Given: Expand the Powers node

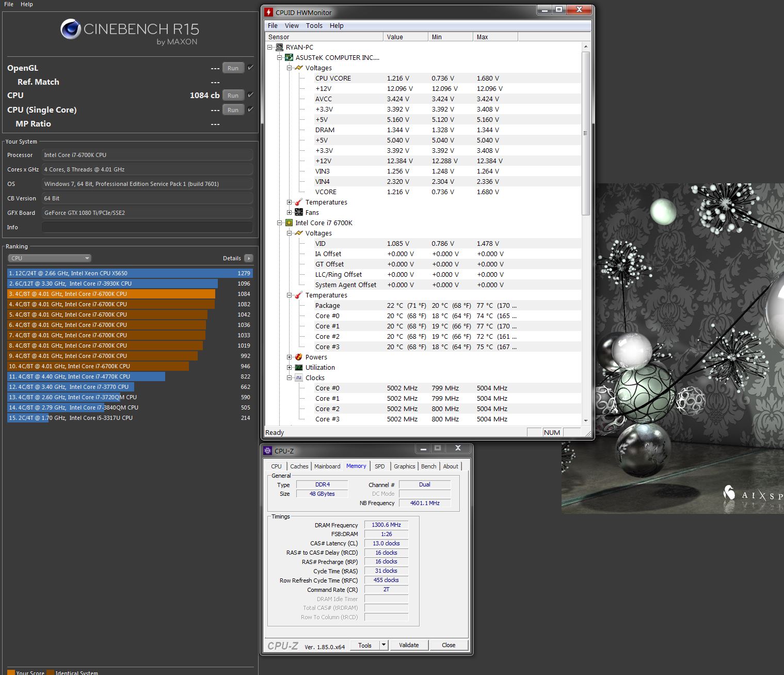Looking at the screenshot, I should click(x=289, y=357).
